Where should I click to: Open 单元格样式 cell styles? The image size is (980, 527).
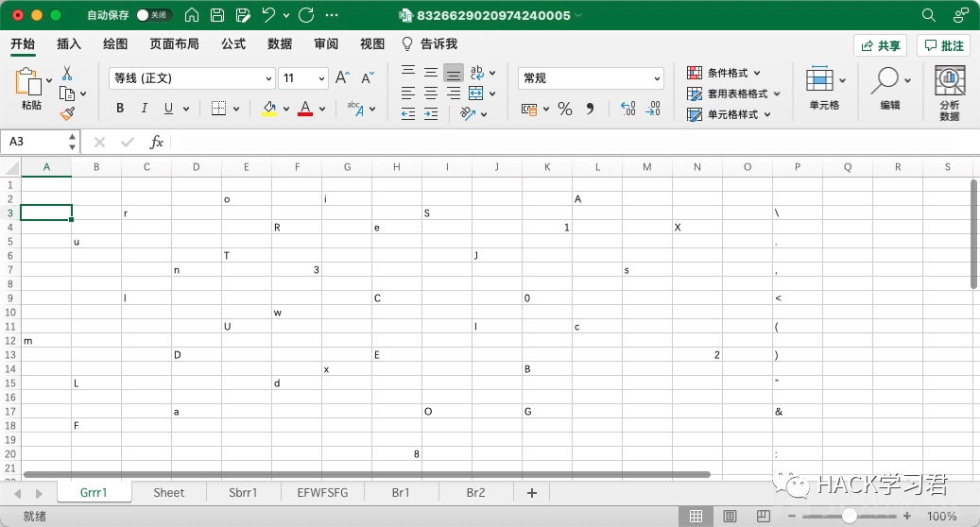(728, 114)
